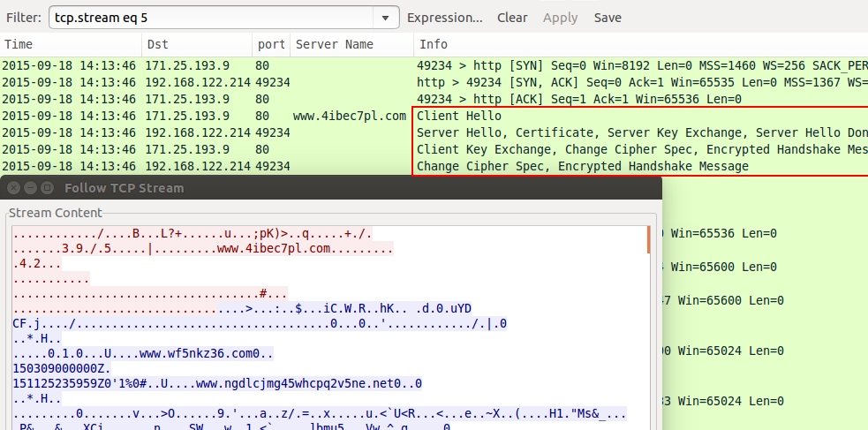Open the filter history dropdown arrow
Viewport: 868px width, 430px height.
[385, 18]
